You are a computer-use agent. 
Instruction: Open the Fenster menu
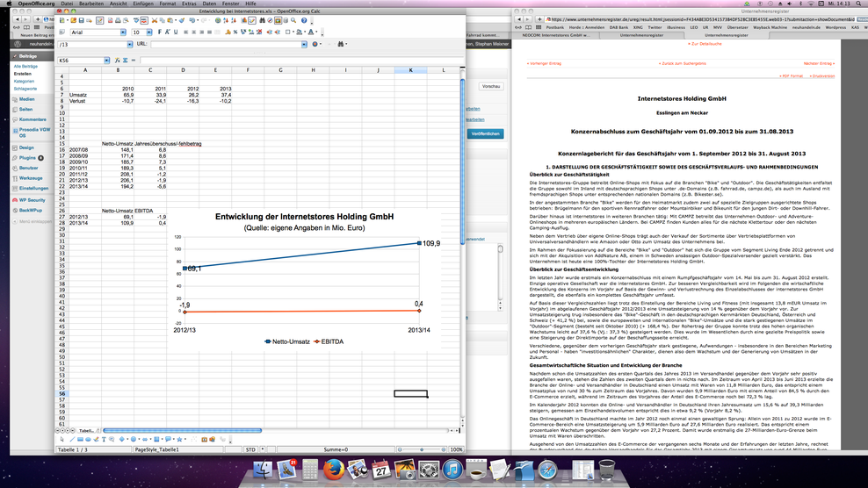click(x=230, y=4)
